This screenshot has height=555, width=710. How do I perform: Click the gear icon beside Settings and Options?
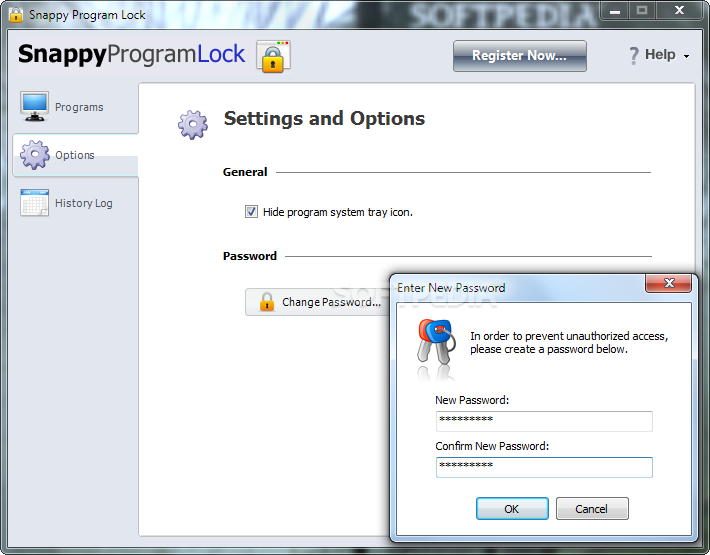click(x=193, y=124)
